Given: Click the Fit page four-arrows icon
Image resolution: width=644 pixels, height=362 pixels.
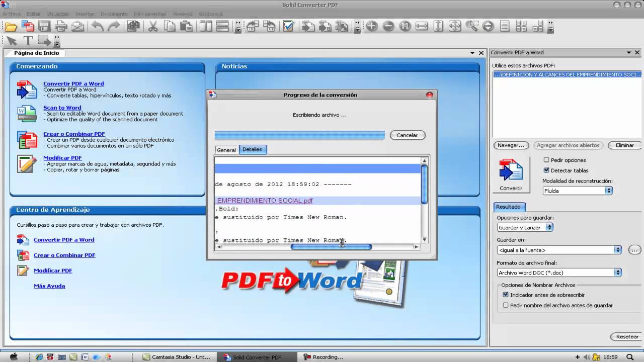Looking at the screenshot, I should 455,27.
